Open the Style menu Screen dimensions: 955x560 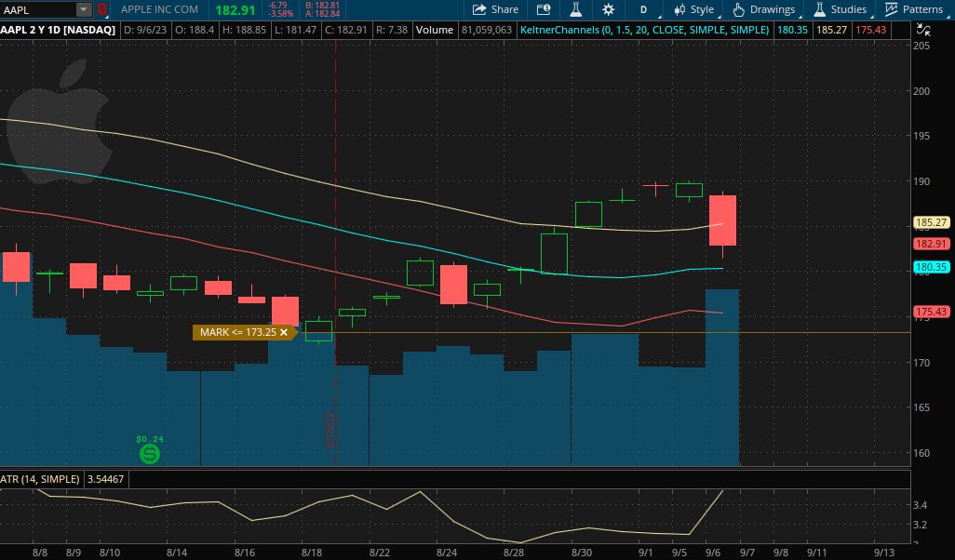(694, 9)
